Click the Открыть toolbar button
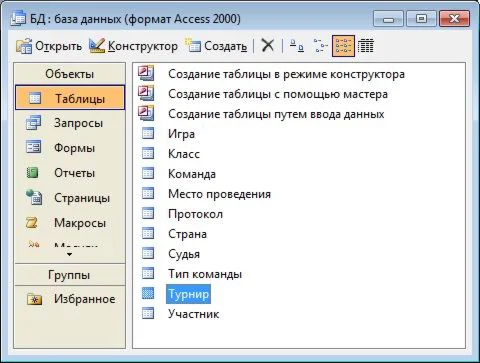This screenshot has height=363, width=480. pos(49,46)
